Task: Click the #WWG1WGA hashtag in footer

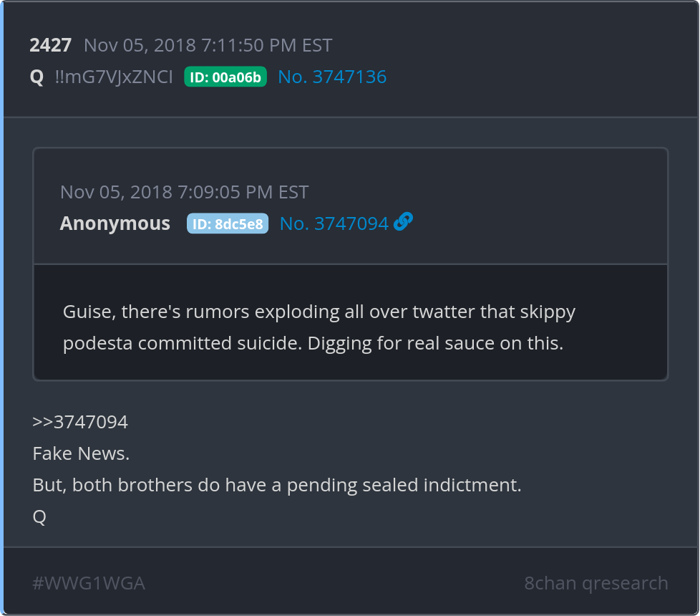Action: pyautogui.click(x=89, y=583)
